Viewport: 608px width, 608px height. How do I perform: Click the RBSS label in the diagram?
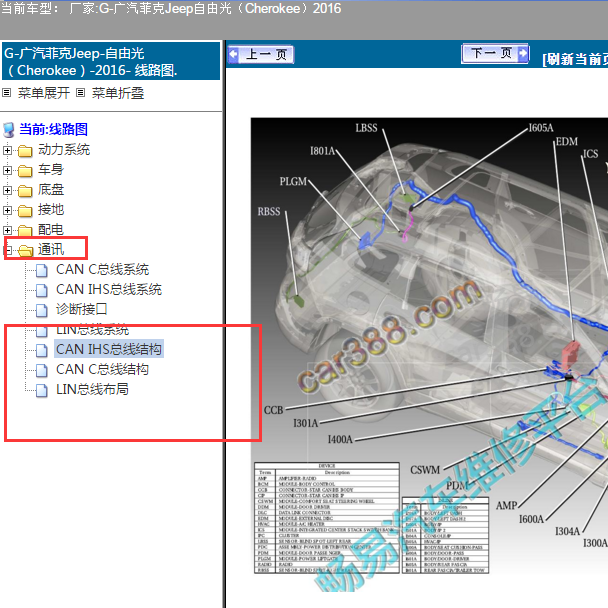tap(269, 212)
